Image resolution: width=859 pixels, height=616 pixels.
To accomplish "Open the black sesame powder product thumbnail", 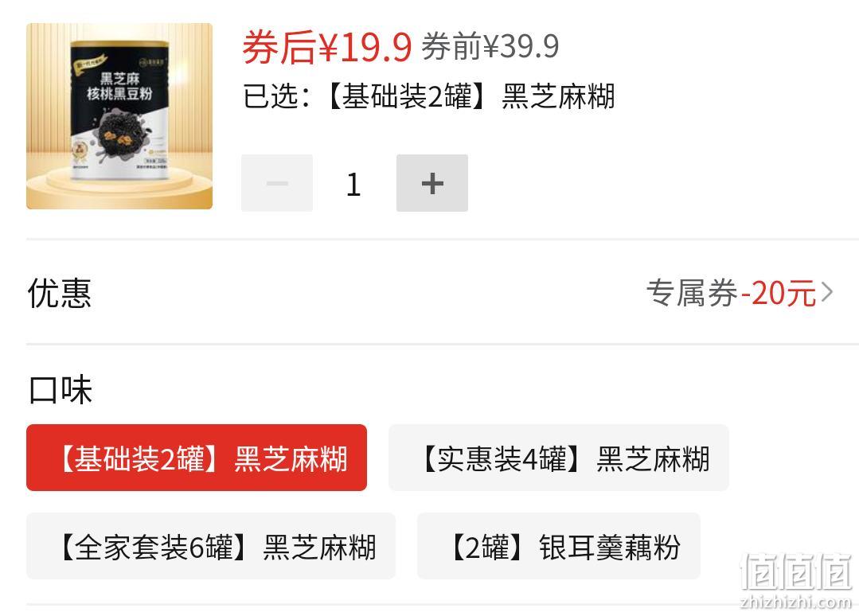I will coord(119,116).
